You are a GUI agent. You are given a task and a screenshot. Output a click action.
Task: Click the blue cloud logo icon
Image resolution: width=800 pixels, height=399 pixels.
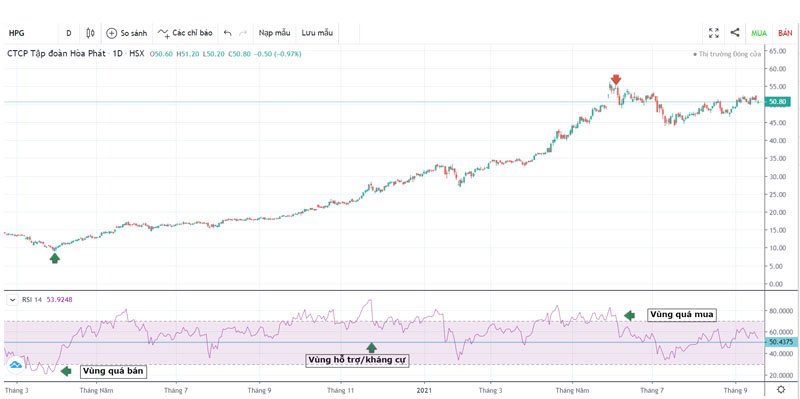pos(15,365)
